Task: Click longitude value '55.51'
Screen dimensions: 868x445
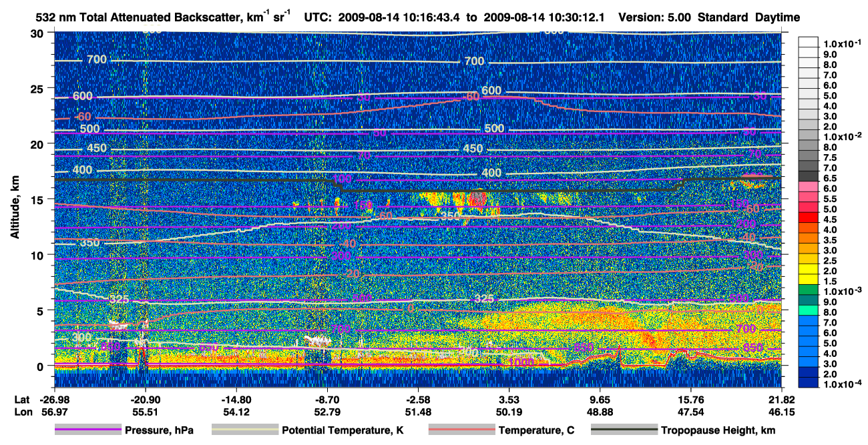Action: (x=144, y=412)
